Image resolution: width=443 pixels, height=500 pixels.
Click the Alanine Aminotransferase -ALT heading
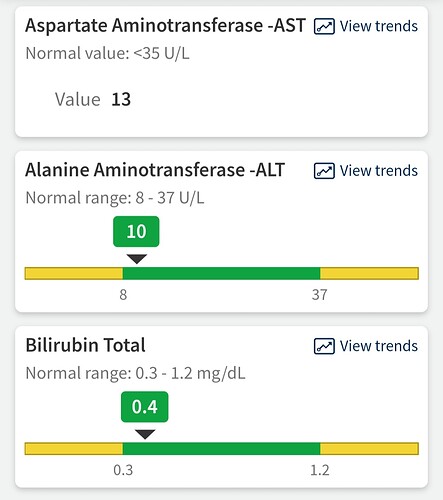[155, 170]
